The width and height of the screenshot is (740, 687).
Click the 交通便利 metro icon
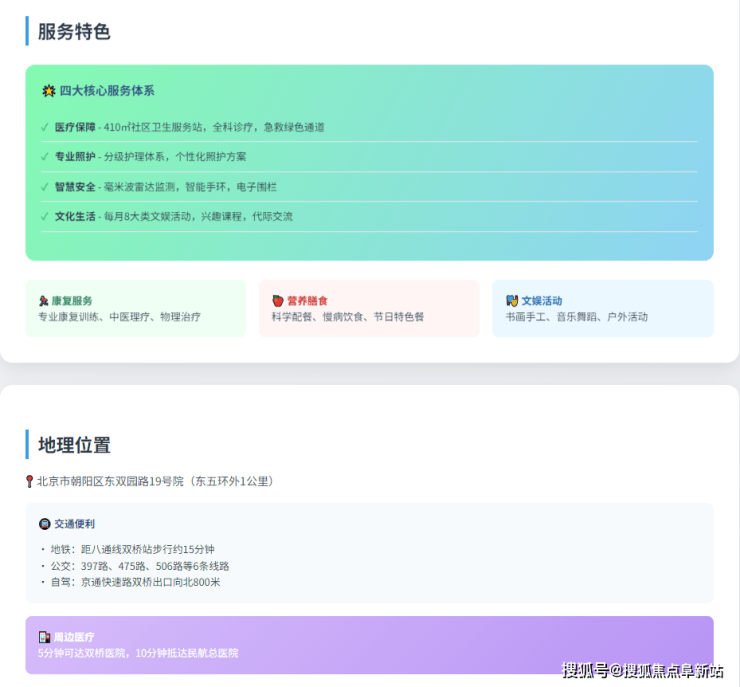pyautogui.click(x=44, y=524)
